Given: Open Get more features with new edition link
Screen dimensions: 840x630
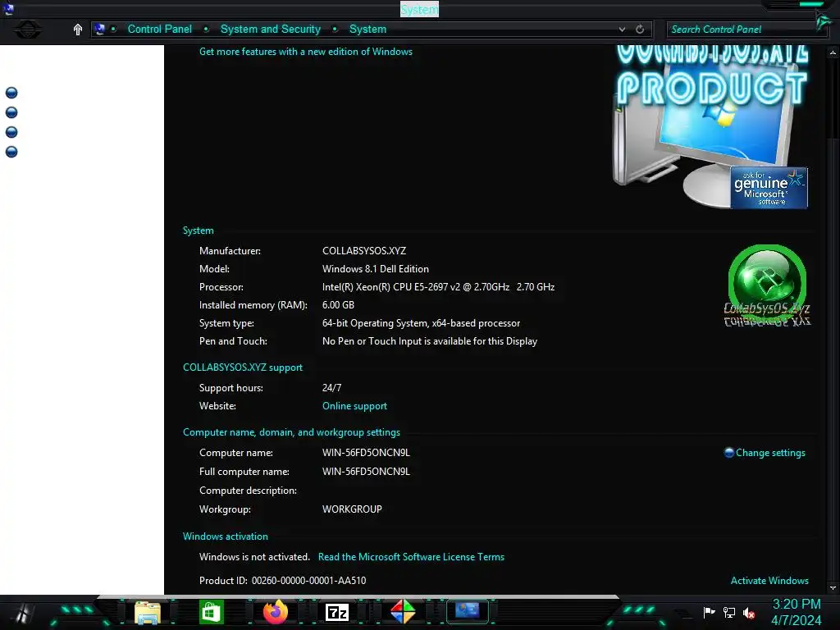Looking at the screenshot, I should point(306,52).
